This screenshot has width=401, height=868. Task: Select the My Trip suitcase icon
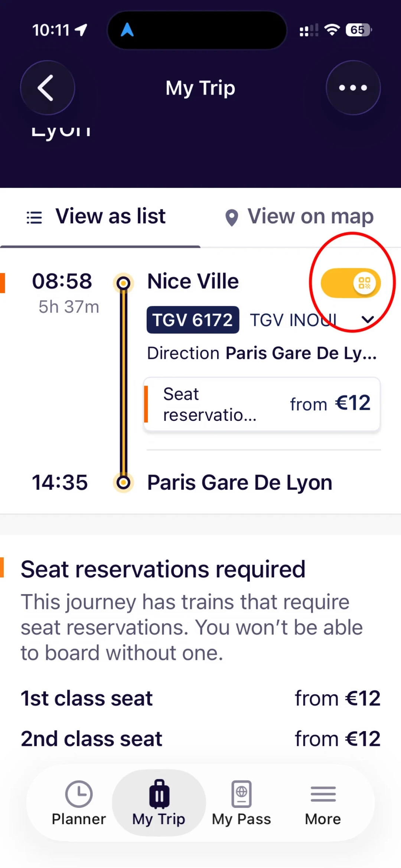coord(159,794)
